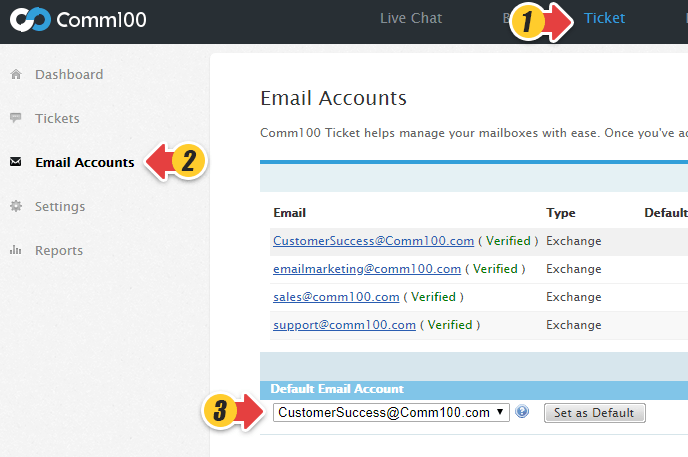
Task: Open the emailmarketing@comm100.com account link
Action: pos(367,269)
